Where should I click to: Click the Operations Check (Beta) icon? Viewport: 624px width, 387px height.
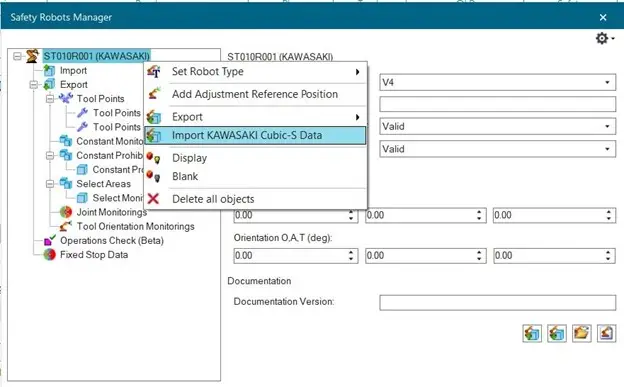click(x=49, y=240)
